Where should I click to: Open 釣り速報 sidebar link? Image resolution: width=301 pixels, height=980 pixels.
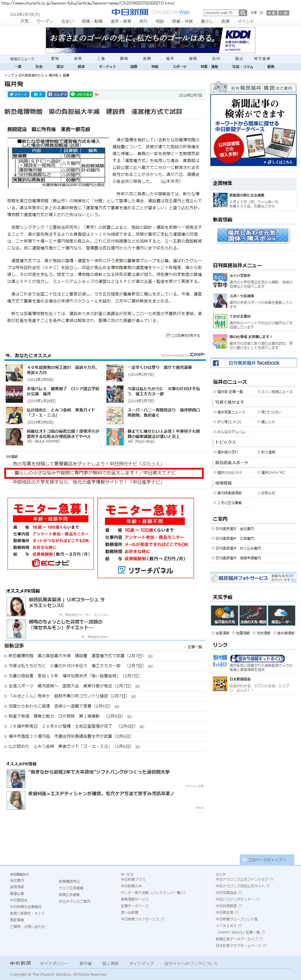tap(268, 452)
